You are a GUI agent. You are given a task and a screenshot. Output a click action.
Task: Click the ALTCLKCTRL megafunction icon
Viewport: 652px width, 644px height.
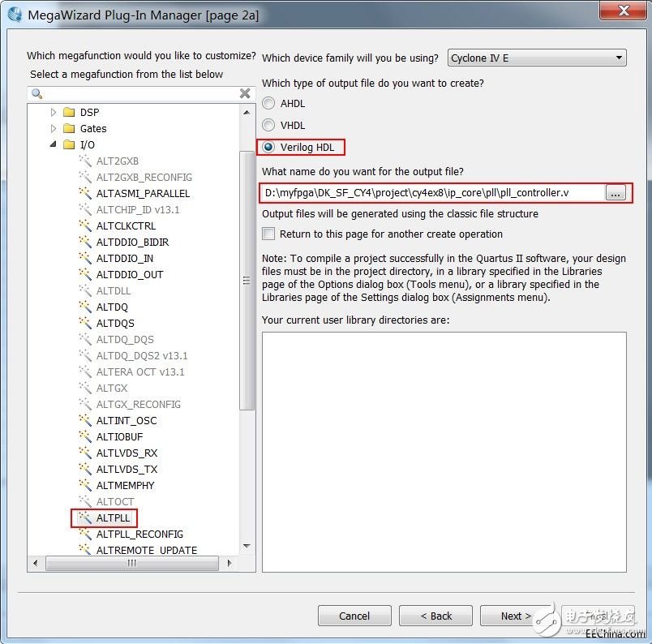84,225
